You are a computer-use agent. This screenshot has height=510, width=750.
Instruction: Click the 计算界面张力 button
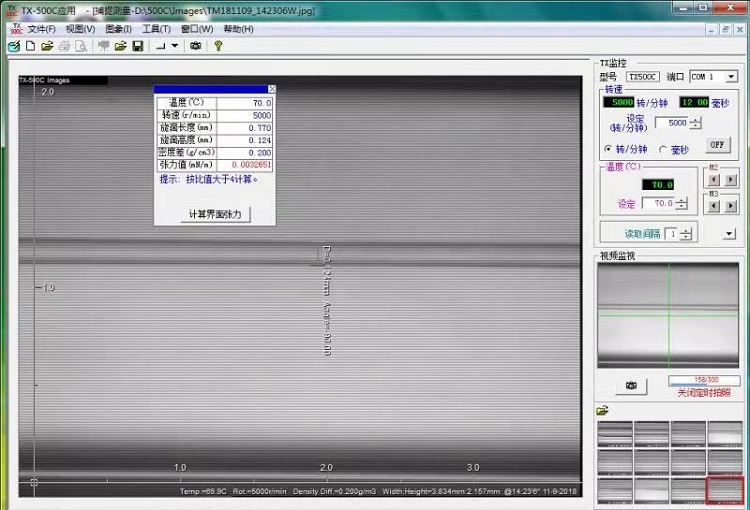pyautogui.click(x=215, y=215)
